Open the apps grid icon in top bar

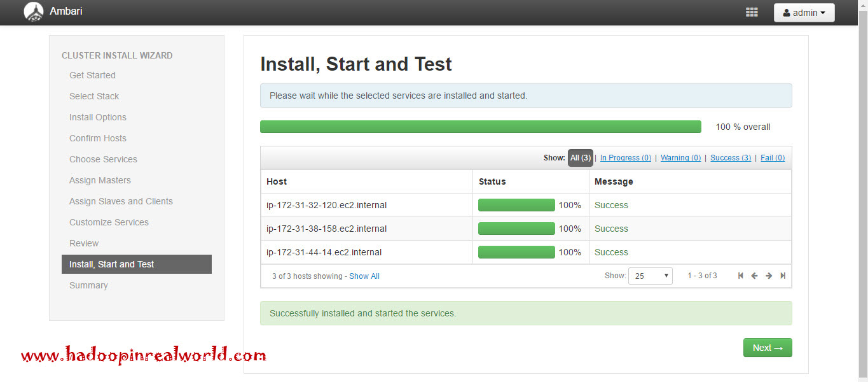point(751,11)
